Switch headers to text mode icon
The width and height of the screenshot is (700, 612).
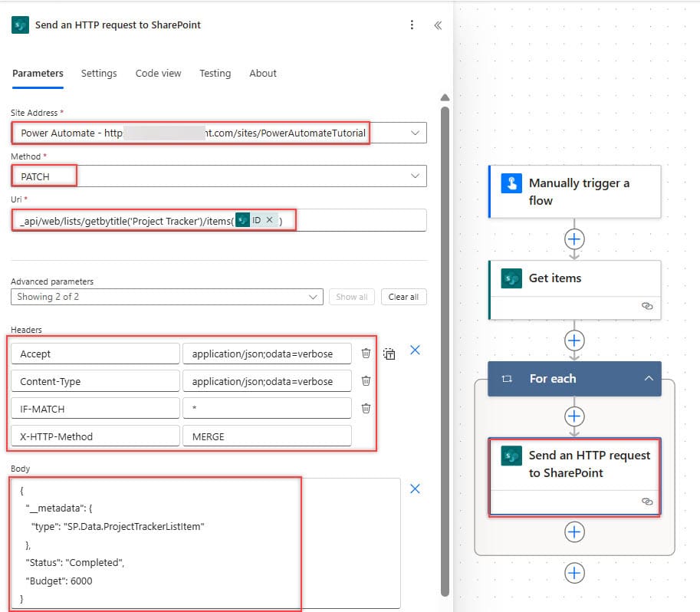[x=389, y=354]
